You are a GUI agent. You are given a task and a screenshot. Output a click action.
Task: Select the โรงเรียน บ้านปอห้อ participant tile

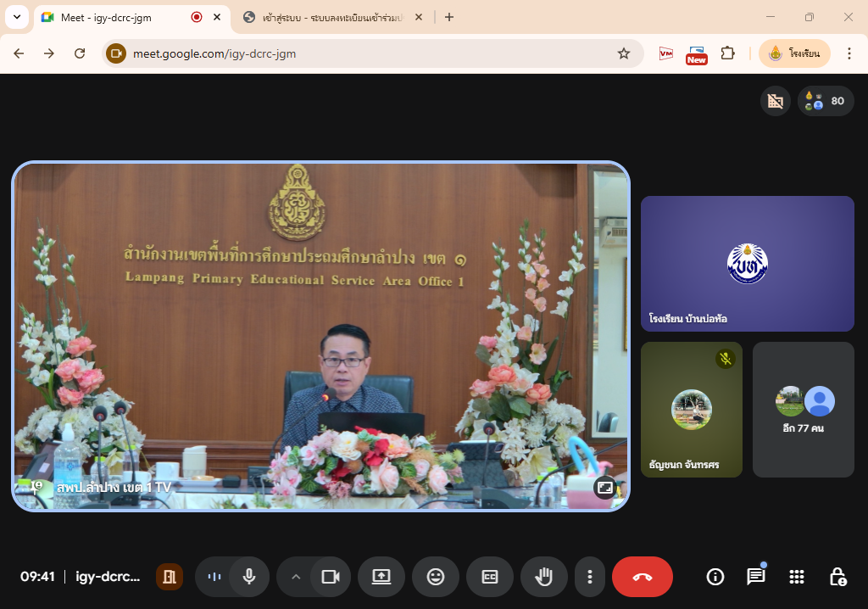[747, 263]
